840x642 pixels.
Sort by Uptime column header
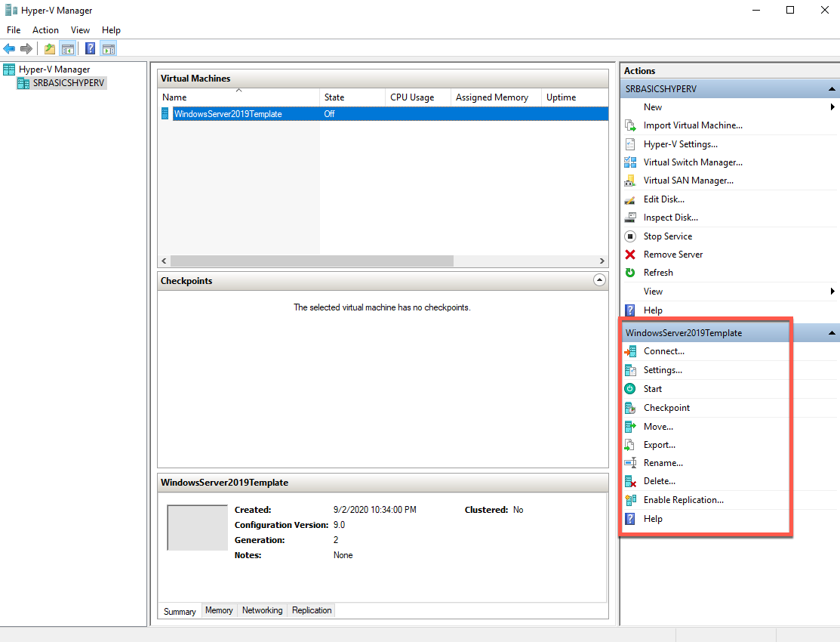click(x=575, y=97)
